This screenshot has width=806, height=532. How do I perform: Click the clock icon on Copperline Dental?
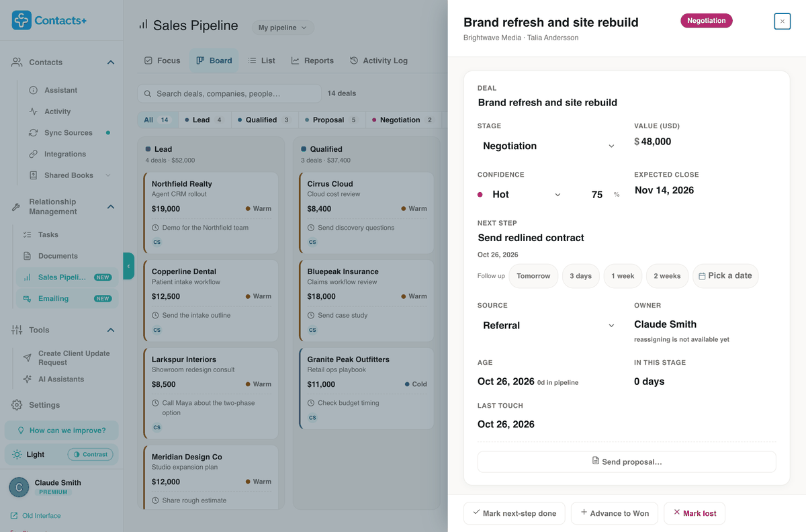[x=156, y=315]
